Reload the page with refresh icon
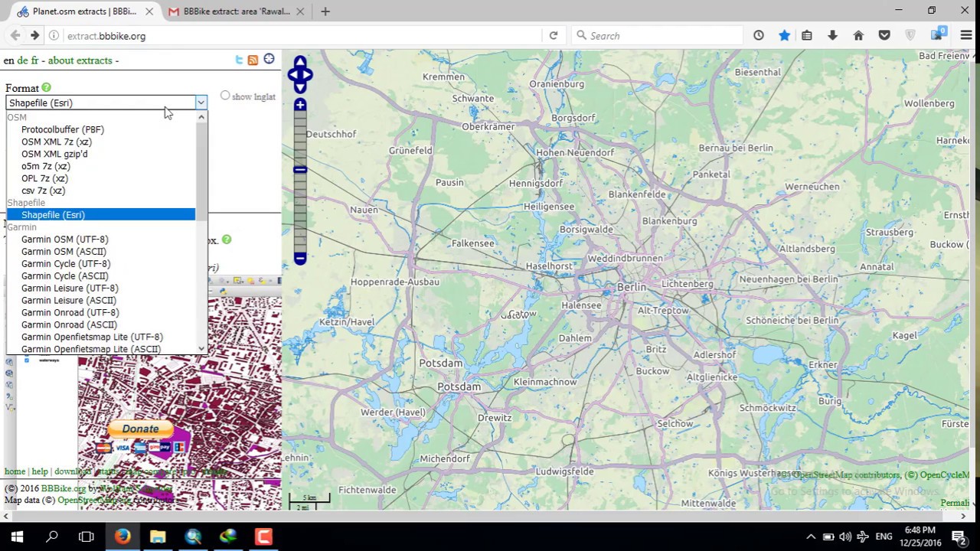Screen dimensions: 980x551 [553, 35]
